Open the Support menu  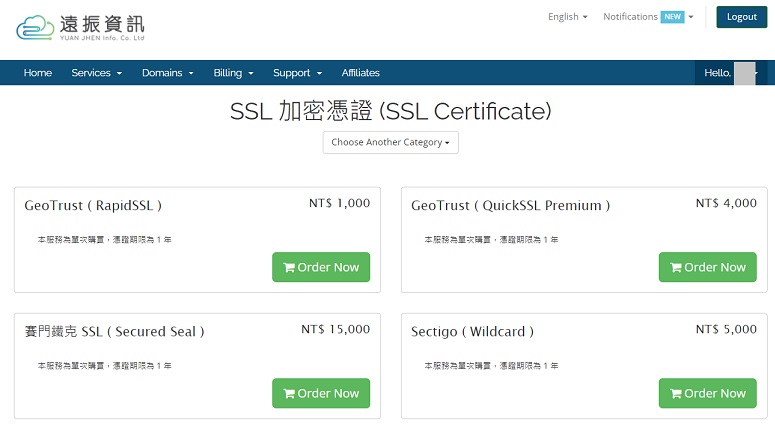click(x=298, y=73)
